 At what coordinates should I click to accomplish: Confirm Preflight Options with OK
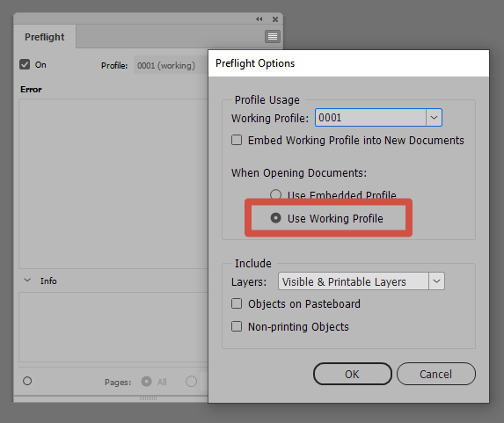coord(353,374)
